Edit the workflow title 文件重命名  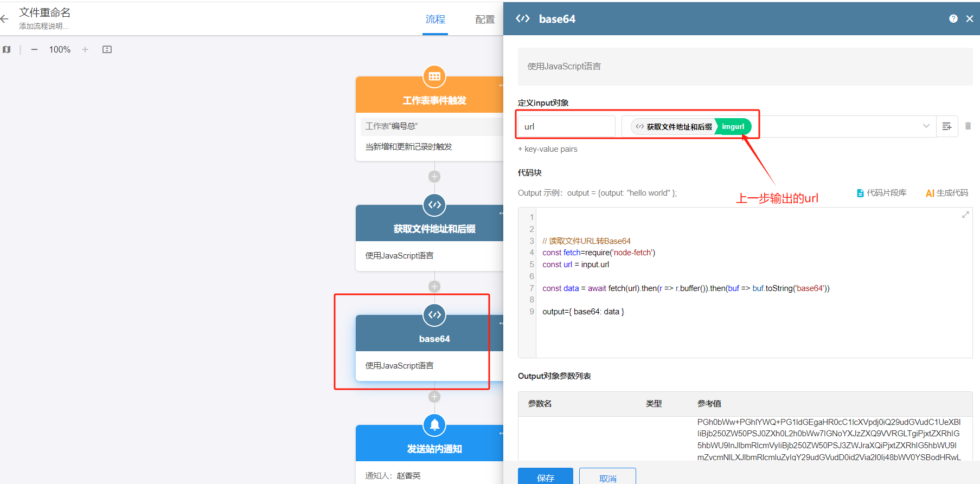[x=45, y=12]
